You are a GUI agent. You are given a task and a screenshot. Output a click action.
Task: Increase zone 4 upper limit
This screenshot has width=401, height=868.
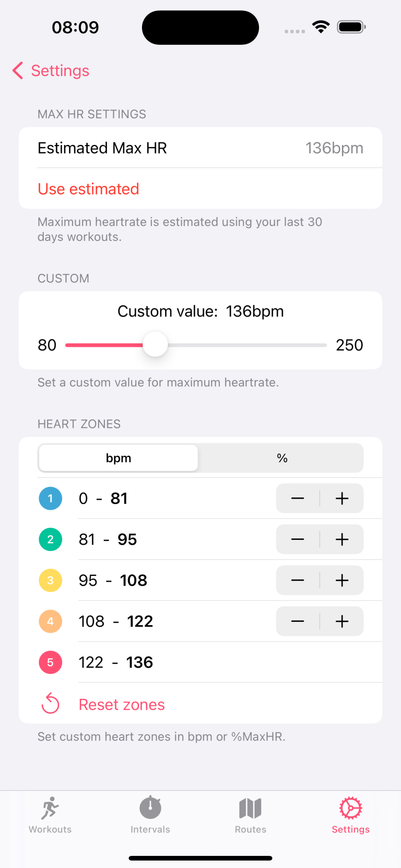tap(342, 621)
